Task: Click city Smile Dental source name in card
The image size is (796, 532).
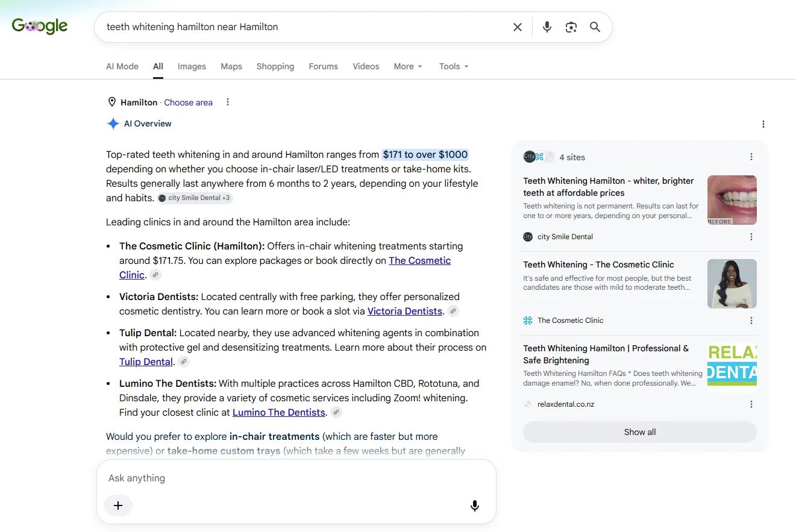Action: coord(565,237)
